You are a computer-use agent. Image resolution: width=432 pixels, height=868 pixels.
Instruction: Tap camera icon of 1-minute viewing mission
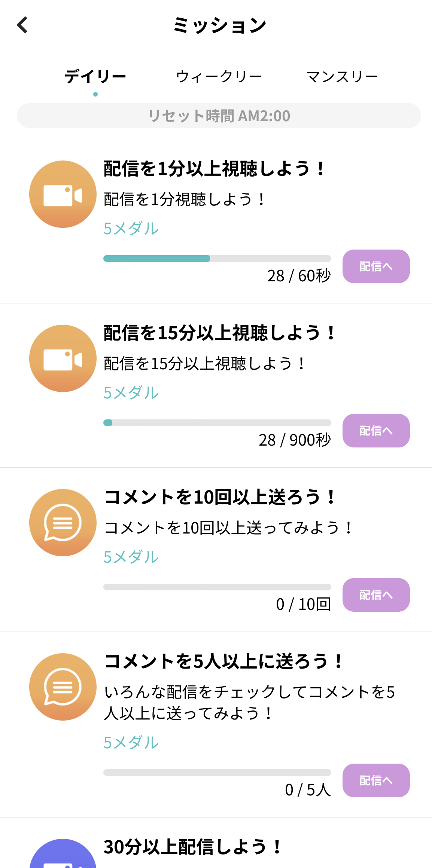click(63, 194)
